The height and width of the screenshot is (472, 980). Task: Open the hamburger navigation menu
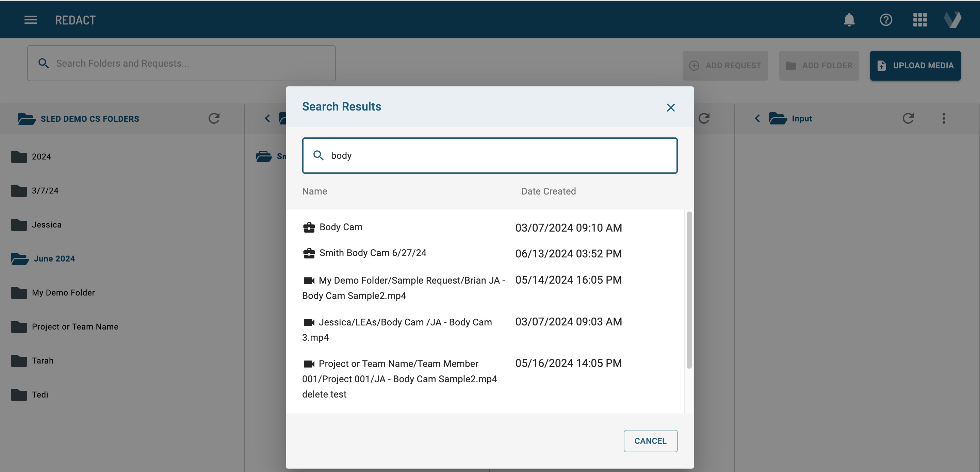[30, 20]
